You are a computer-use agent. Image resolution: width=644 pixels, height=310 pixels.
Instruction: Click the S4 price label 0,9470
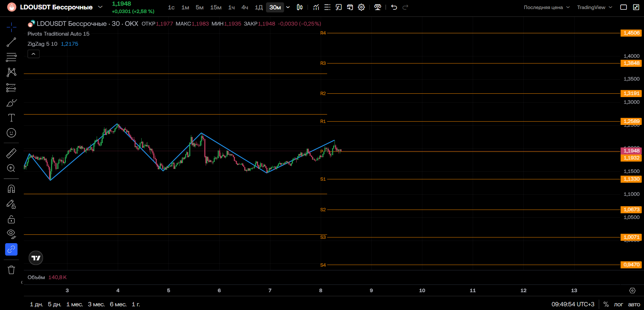(x=631, y=265)
